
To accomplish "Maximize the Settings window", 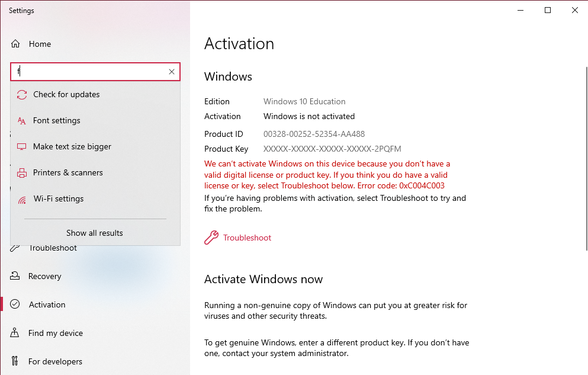I will (548, 11).
